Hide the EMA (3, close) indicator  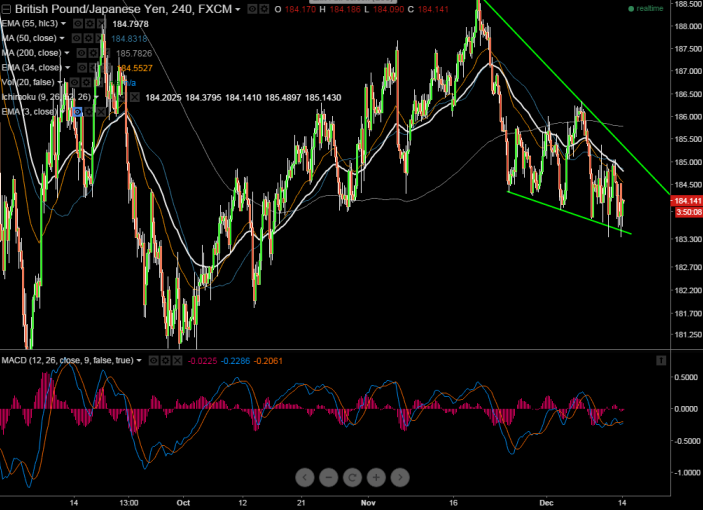tap(77, 112)
